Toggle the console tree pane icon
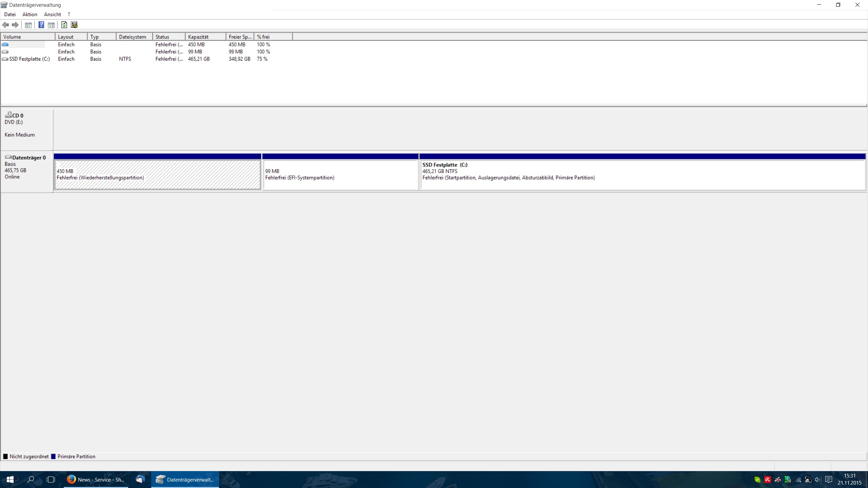 coord(28,25)
